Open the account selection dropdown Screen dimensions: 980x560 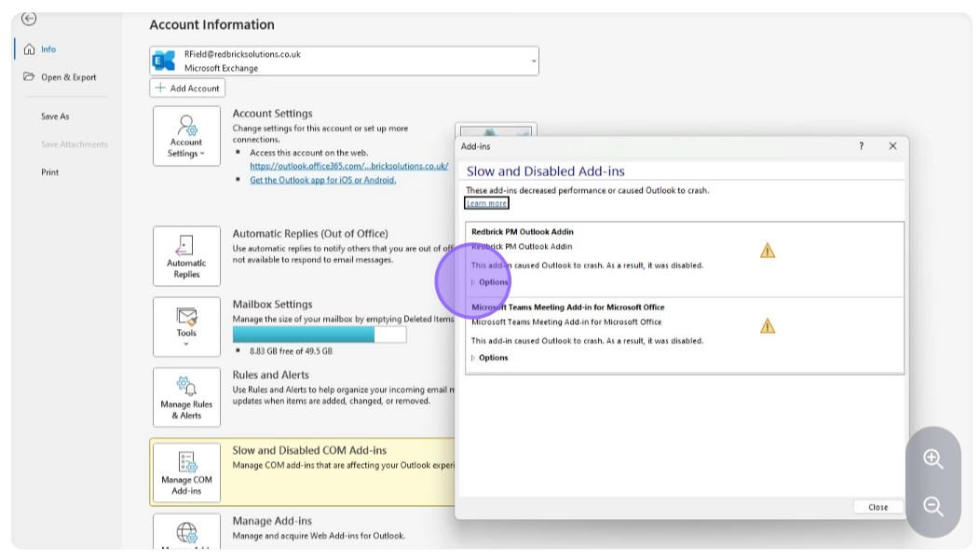[534, 61]
